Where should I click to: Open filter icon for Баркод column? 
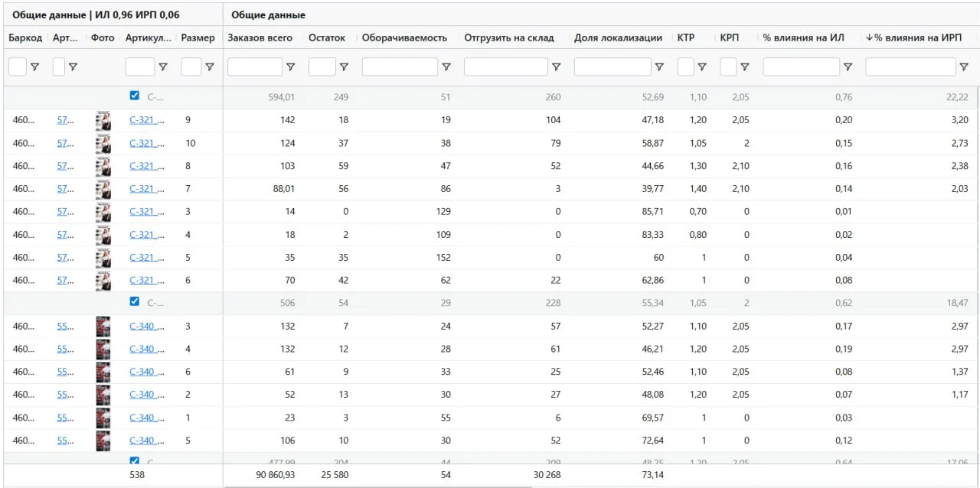[34, 67]
